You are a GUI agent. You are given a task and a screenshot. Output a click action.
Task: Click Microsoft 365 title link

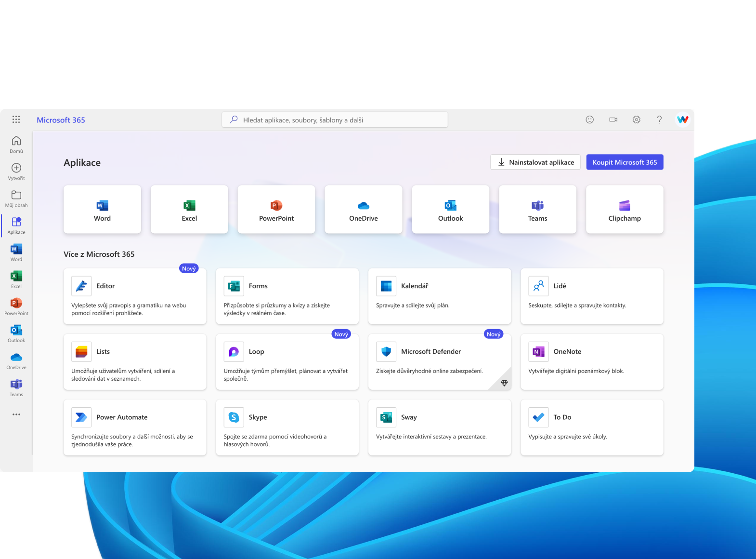coord(61,120)
